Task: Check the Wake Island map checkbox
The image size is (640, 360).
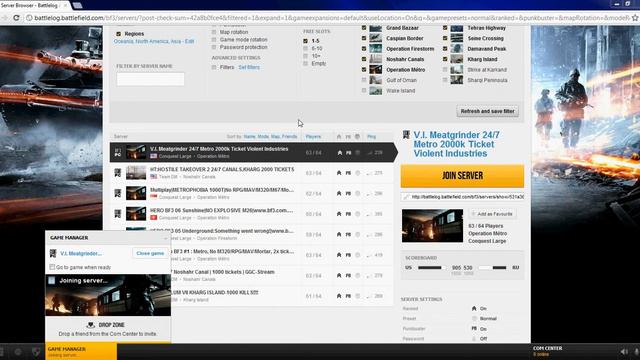Action: 364,91
